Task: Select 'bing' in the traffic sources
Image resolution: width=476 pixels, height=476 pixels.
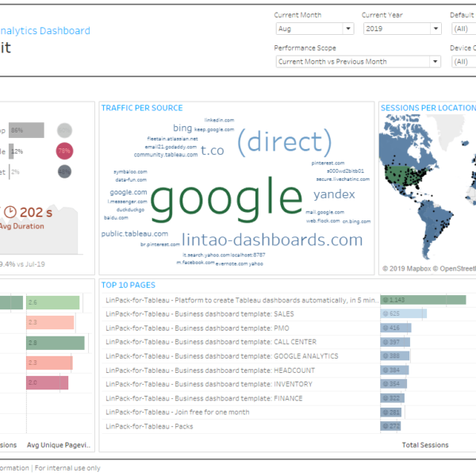Action: pyautogui.click(x=182, y=128)
